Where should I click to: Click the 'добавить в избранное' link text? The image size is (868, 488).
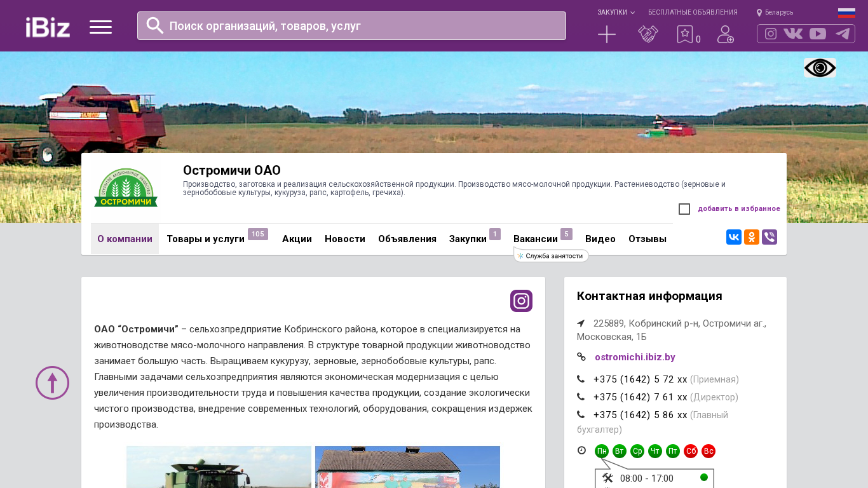click(x=739, y=209)
